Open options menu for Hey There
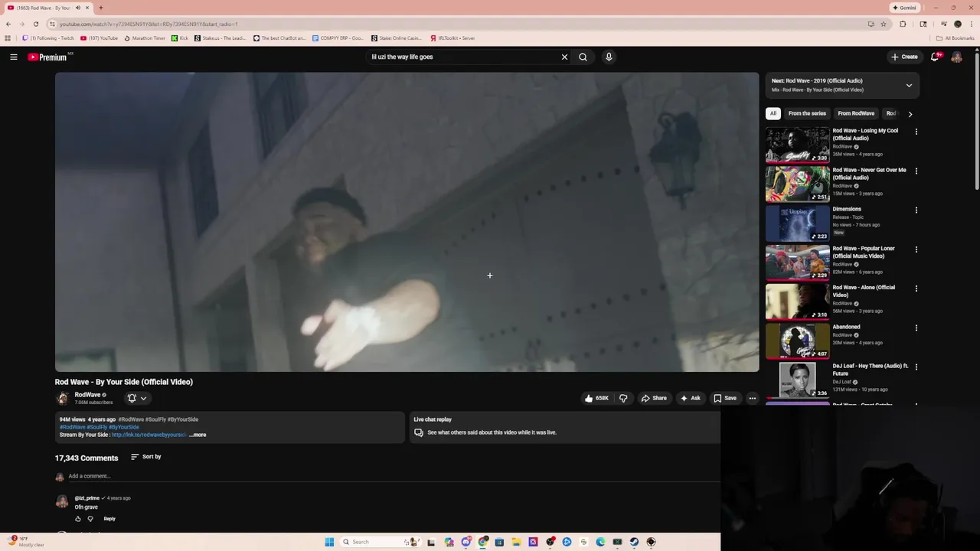Viewport: 980px width, 551px height. click(x=916, y=367)
